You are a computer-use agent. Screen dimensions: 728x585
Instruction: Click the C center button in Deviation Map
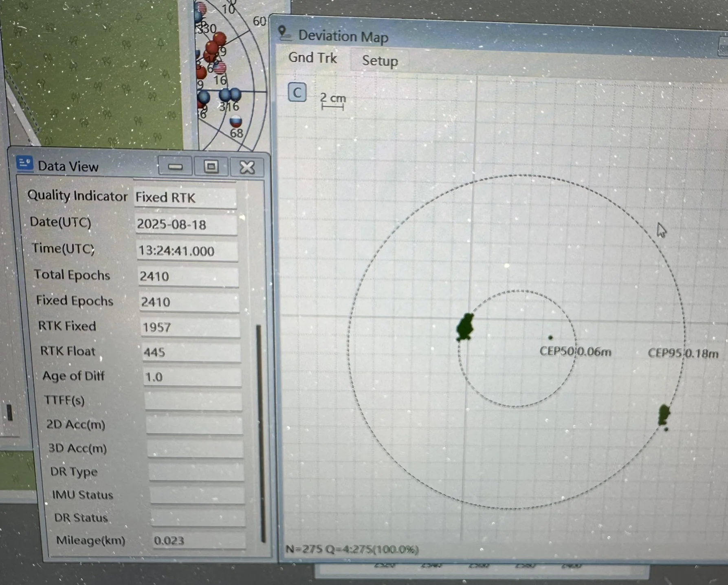297,93
